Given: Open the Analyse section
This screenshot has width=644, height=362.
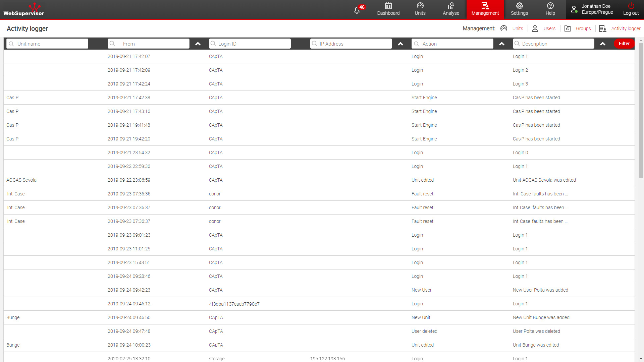Looking at the screenshot, I should [x=451, y=9].
